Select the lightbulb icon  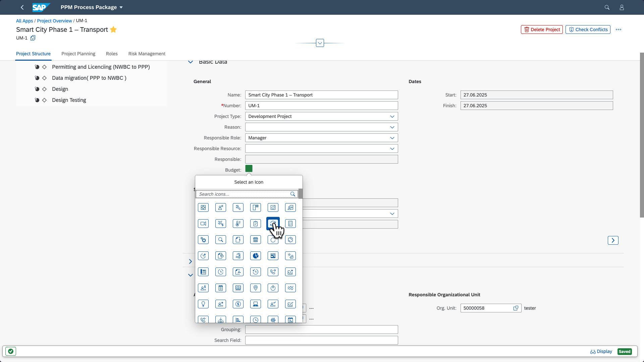click(x=203, y=304)
